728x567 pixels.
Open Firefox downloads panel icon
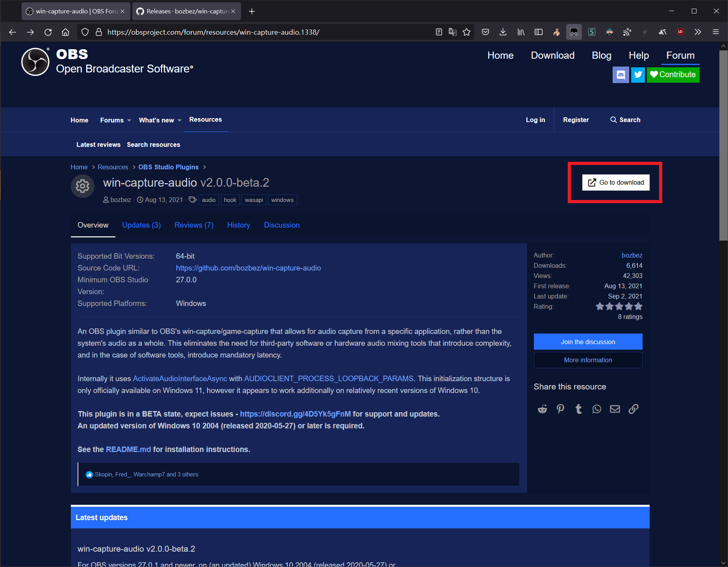(x=503, y=32)
